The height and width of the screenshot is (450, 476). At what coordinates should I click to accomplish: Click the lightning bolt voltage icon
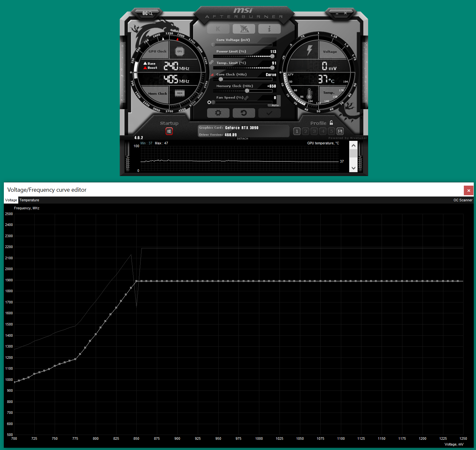coord(310,50)
